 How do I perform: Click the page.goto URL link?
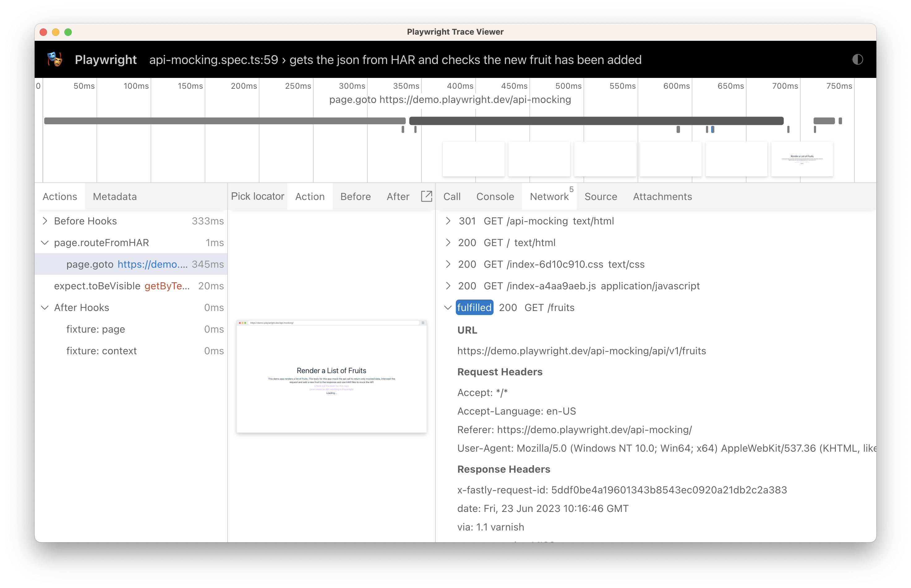pyautogui.click(x=152, y=264)
